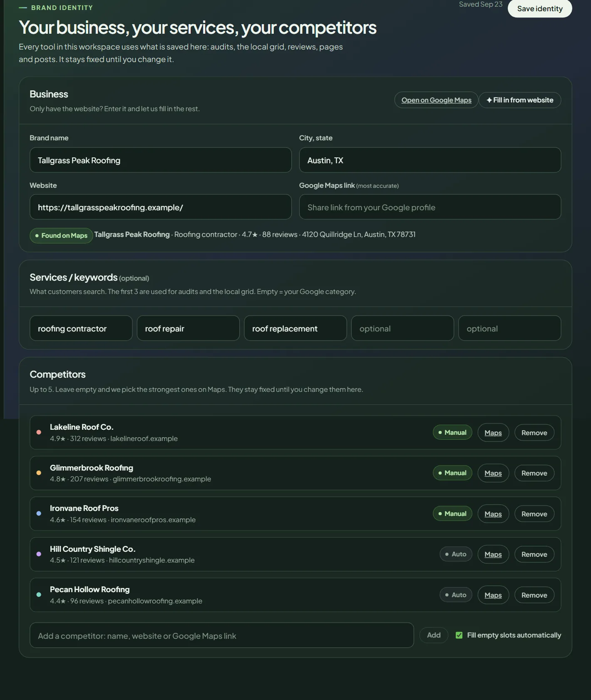Screen dimensions: 591x700
Task: Click the Add competitor button
Action: tap(434, 635)
